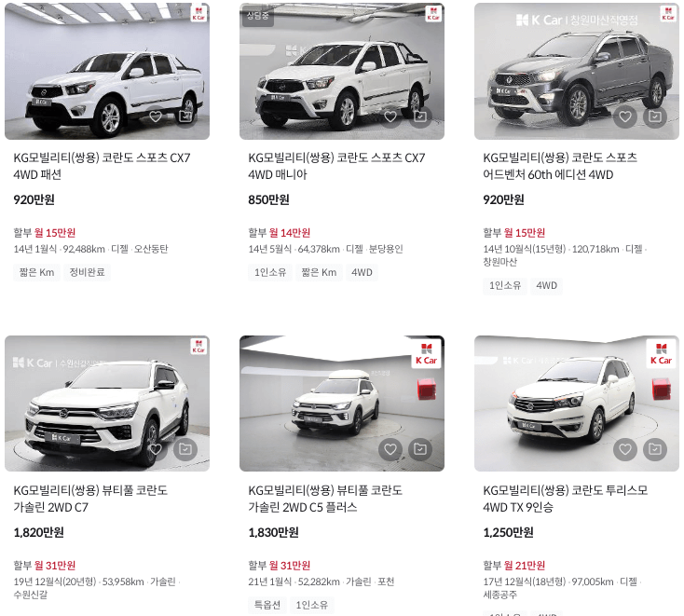Open the 코란도 스포츠 CX7 4WD 패션 title
This screenshot has width=684, height=616.
pyautogui.click(x=102, y=166)
